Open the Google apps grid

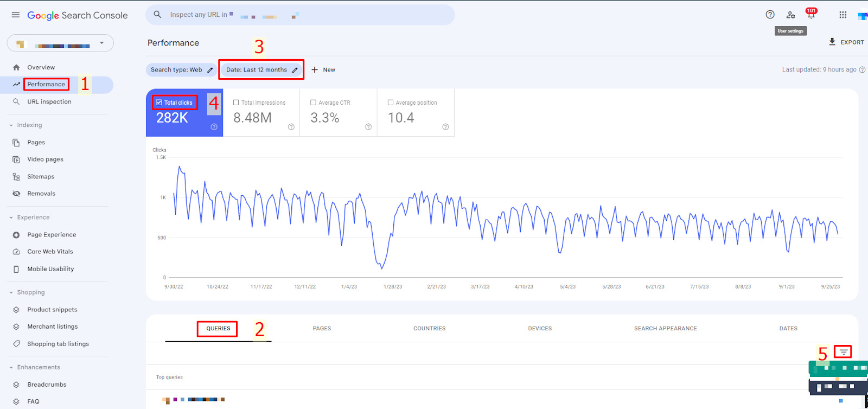pyautogui.click(x=843, y=15)
